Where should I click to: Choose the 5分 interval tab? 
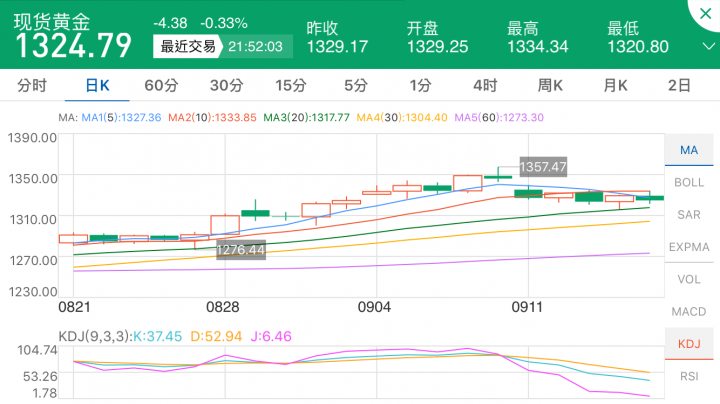(356, 86)
